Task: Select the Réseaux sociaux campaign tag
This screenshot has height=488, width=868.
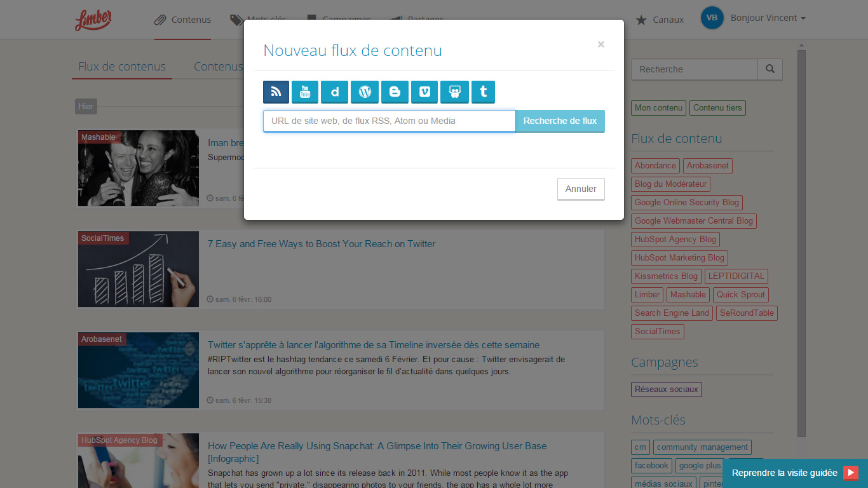Action: [667, 390]
